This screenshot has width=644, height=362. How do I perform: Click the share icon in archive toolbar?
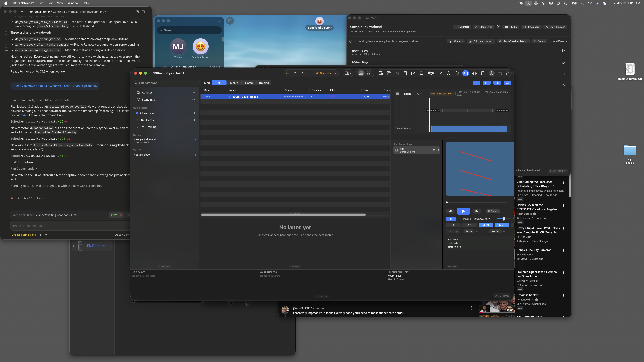point(508,73)
